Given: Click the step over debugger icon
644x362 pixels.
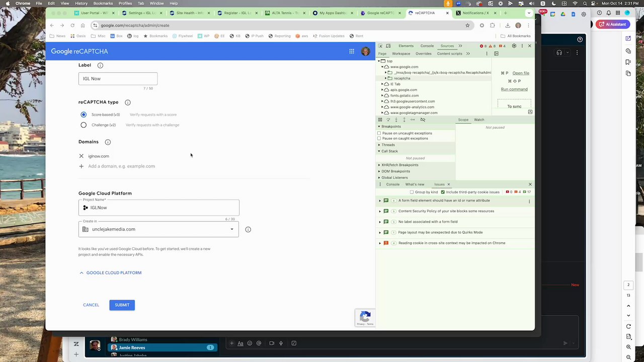Looking at the screenshot, I should [x=388, y=120].
